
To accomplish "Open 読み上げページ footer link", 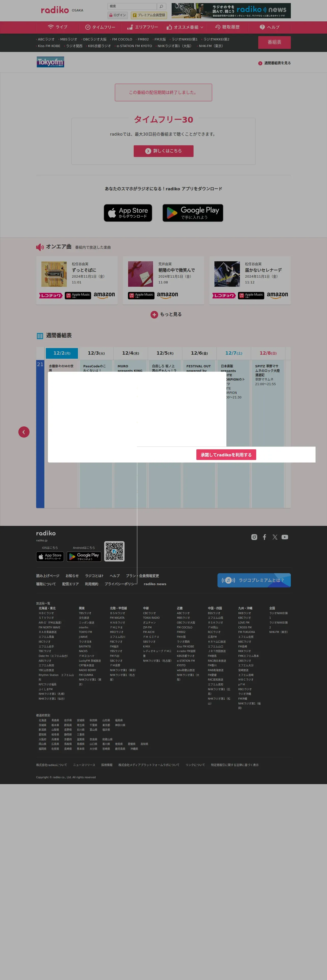I will tap(48, 575).
